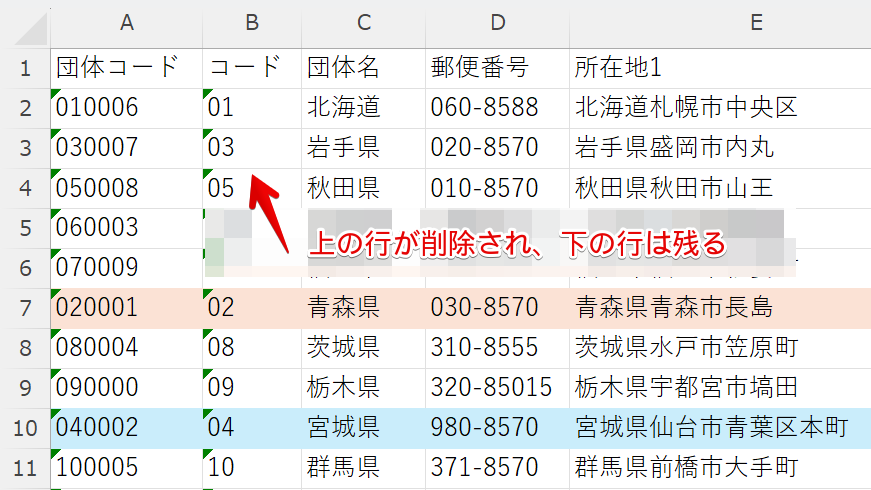Select cell with code 030007
This screenshot has width=871, height=490.
[x=127, y=149]
